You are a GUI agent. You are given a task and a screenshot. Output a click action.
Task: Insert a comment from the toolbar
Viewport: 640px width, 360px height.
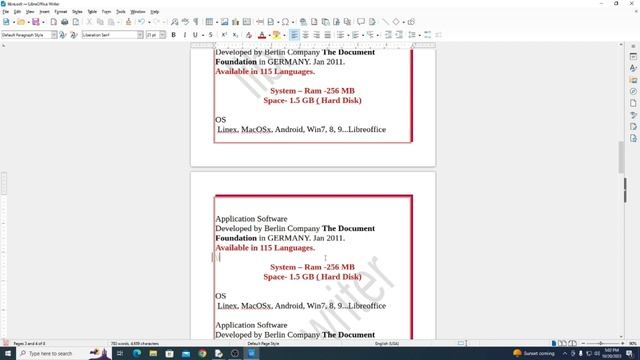click(361, 22)
